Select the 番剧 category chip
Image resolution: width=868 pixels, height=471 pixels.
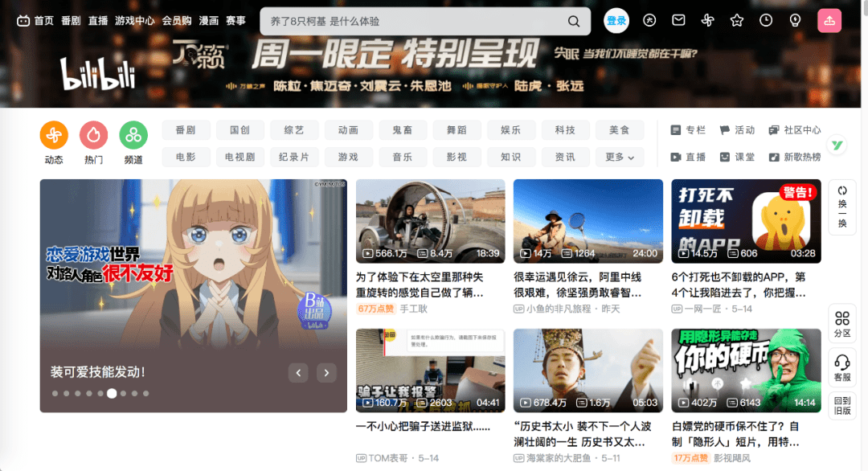pyautogui.click(x=186, y=130)
